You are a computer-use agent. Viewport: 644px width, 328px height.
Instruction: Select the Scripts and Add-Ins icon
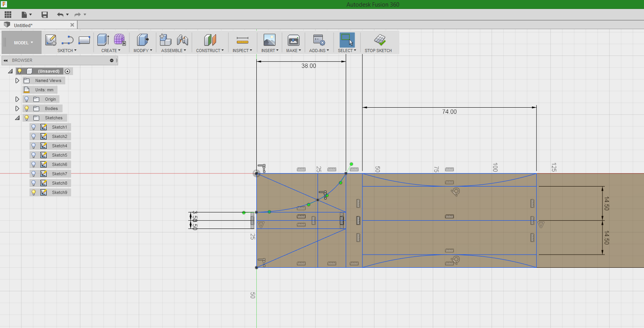point(319,40)
